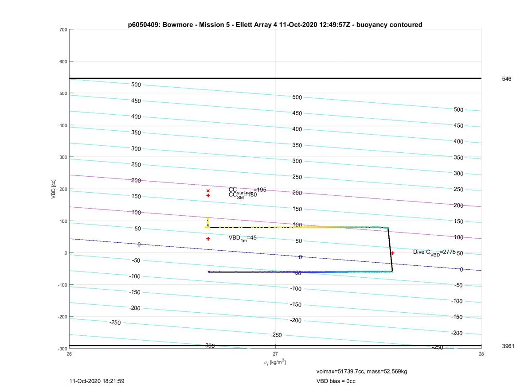Click the yellow-to-green upper dive track line
This screenshot has width=532, height=392.
296,227
